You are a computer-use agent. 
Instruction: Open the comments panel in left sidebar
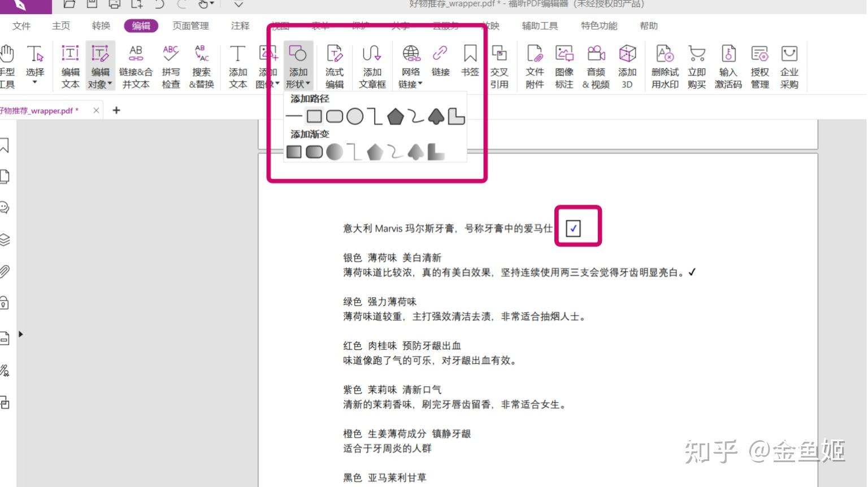pyautogui.click(x=5, y=208)
